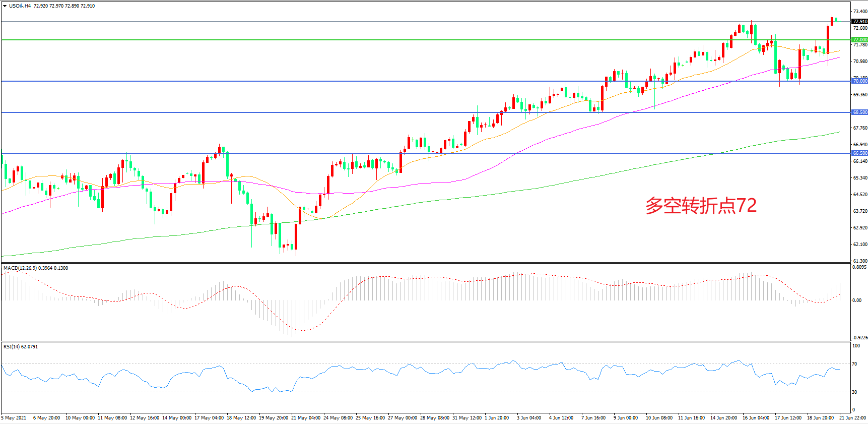This screenshot has width=868, height=424.
Task: Select the blue 66.500 level price tag
Action: point(859,153)
